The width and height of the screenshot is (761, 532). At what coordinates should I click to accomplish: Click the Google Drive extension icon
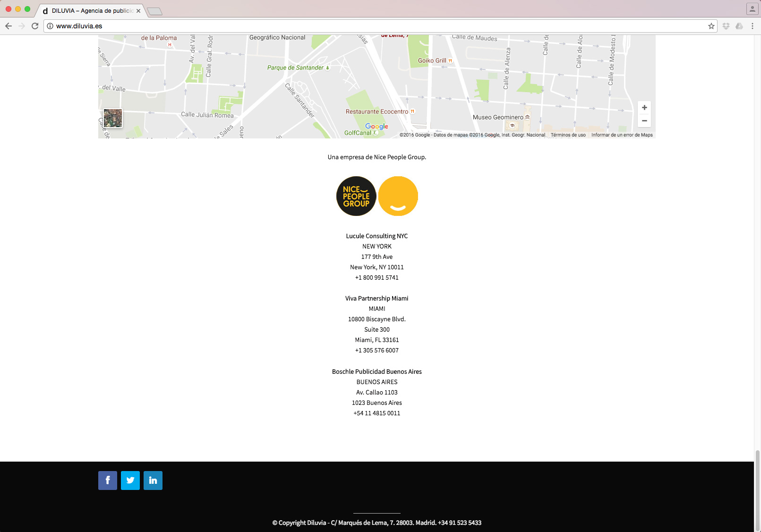739,26
